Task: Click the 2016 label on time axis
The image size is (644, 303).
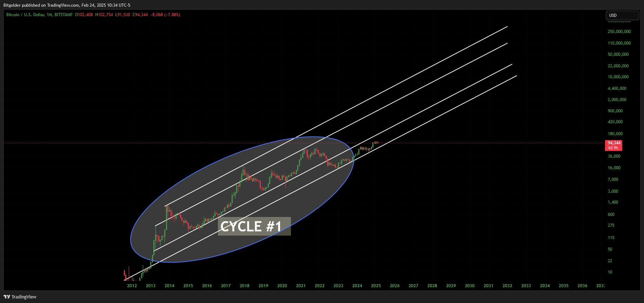Action: (207, 286)
